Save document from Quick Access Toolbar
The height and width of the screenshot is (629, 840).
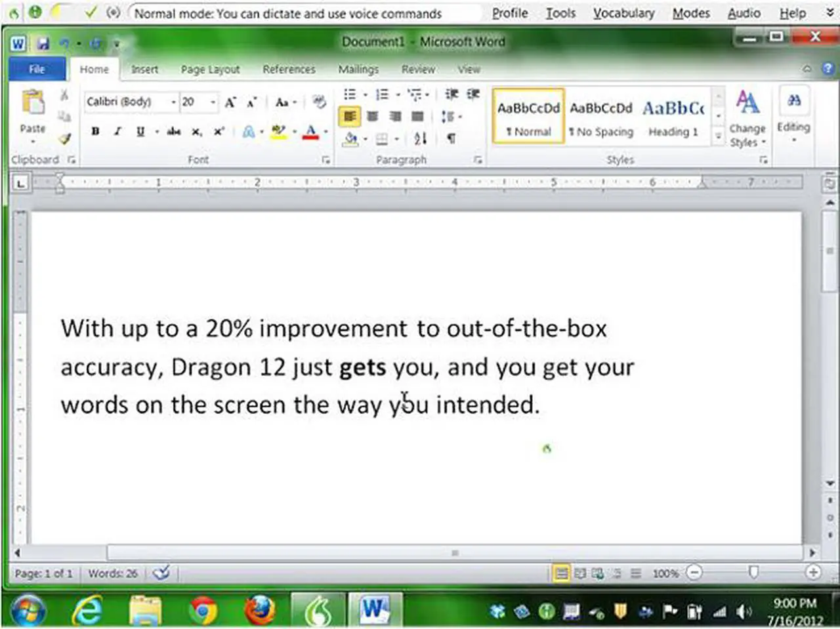point(43,43)
